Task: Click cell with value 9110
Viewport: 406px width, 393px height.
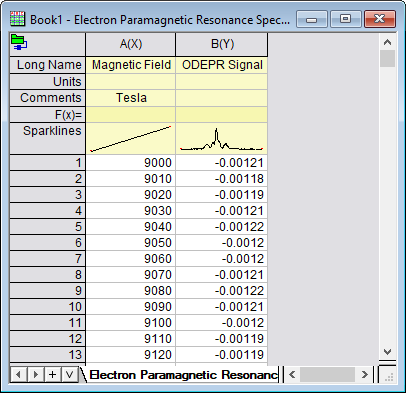Action: (131, 339)
